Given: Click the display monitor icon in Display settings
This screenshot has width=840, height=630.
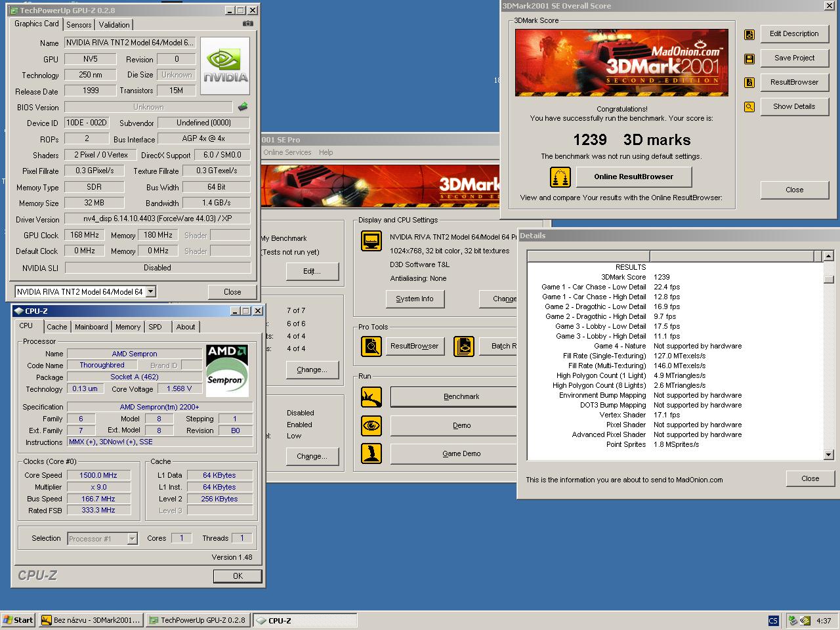Looking at the screenshot, I should tap(371, 241).
